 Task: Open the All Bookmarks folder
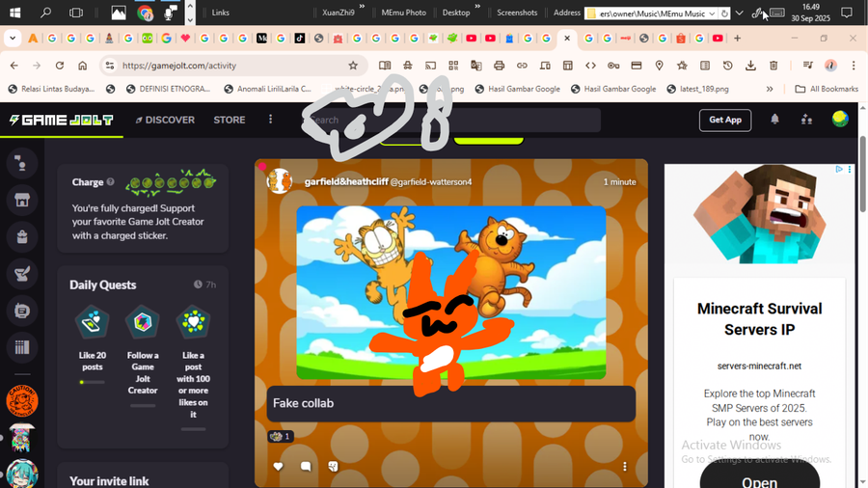(826, 89)
